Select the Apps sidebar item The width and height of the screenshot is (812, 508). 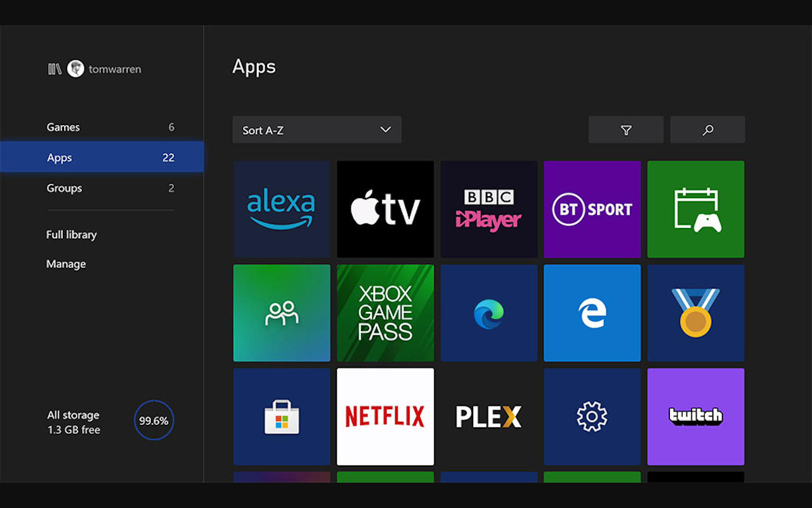(101, 157)
